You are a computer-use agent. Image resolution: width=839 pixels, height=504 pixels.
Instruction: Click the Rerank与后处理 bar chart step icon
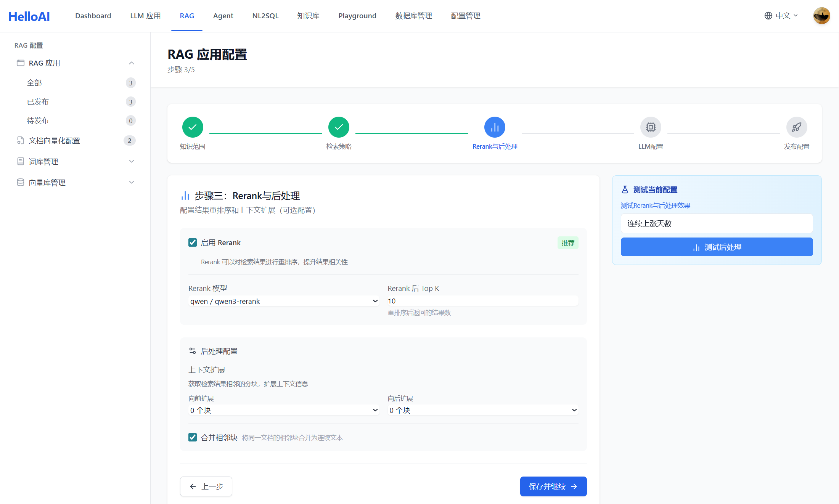coord(495,127)
